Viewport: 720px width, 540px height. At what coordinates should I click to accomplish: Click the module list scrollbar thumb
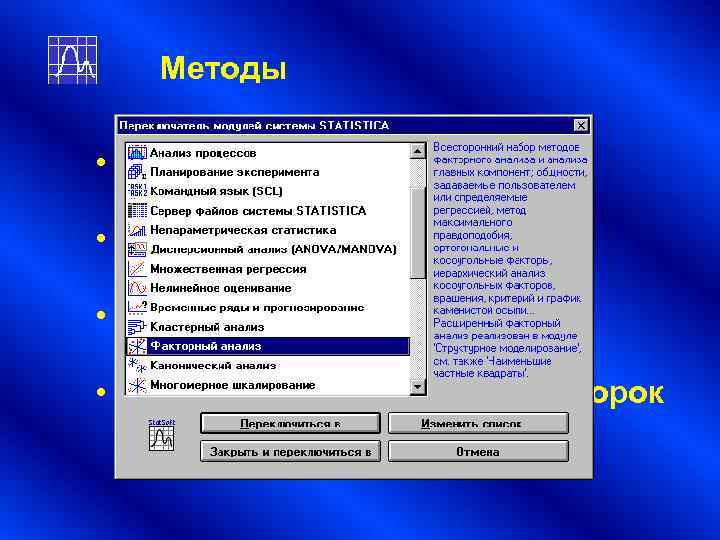pos(417,233)
